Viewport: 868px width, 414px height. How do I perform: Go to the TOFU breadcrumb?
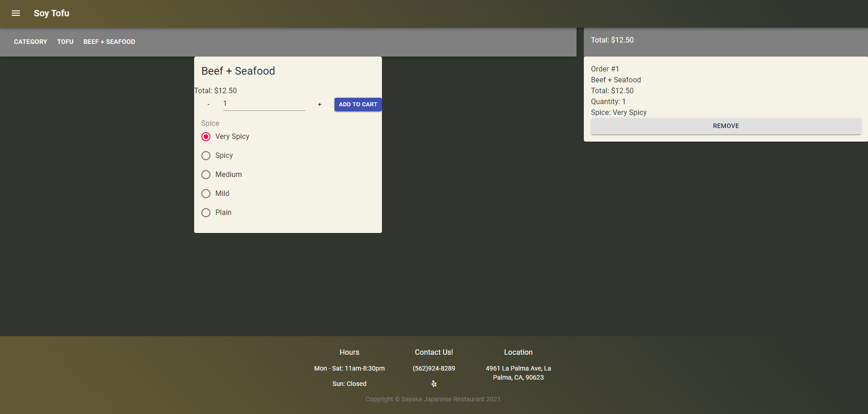pos(65,42)
